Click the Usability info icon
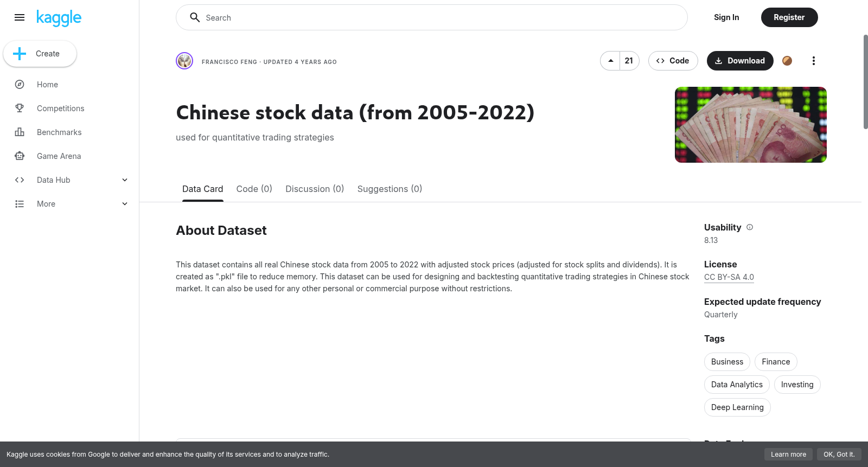This screenshot has width=868, height=467. pyautogui.click(x=750, y=227)
